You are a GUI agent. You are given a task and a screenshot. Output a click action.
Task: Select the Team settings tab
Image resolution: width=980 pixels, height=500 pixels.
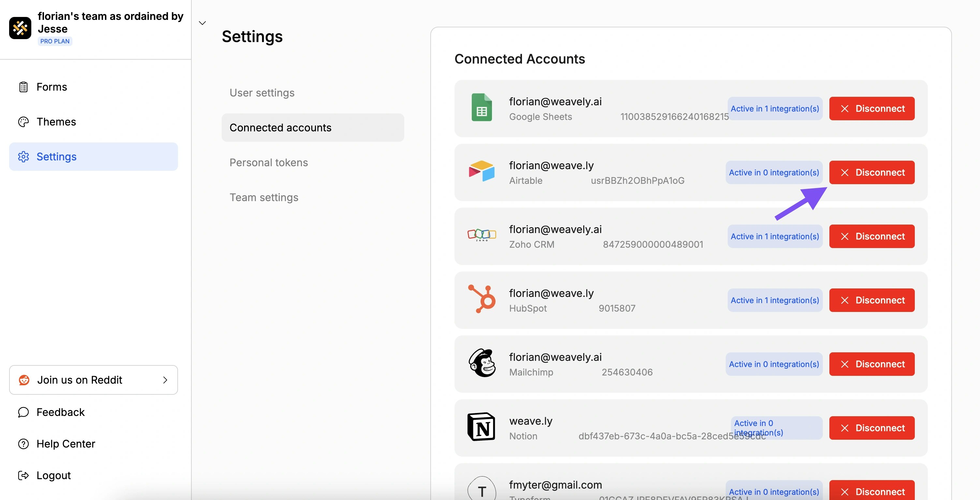coord(264,197)
